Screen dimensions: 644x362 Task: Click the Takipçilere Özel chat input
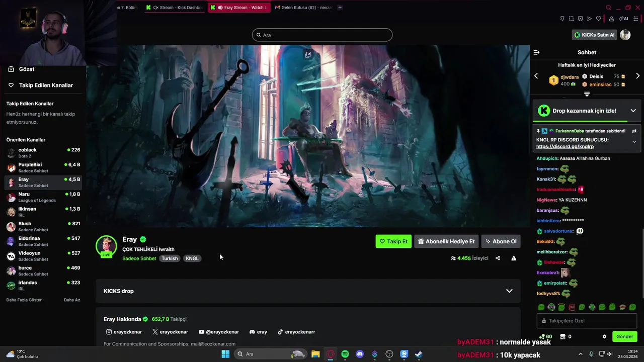pyautogui.click(x=587, y=321)
